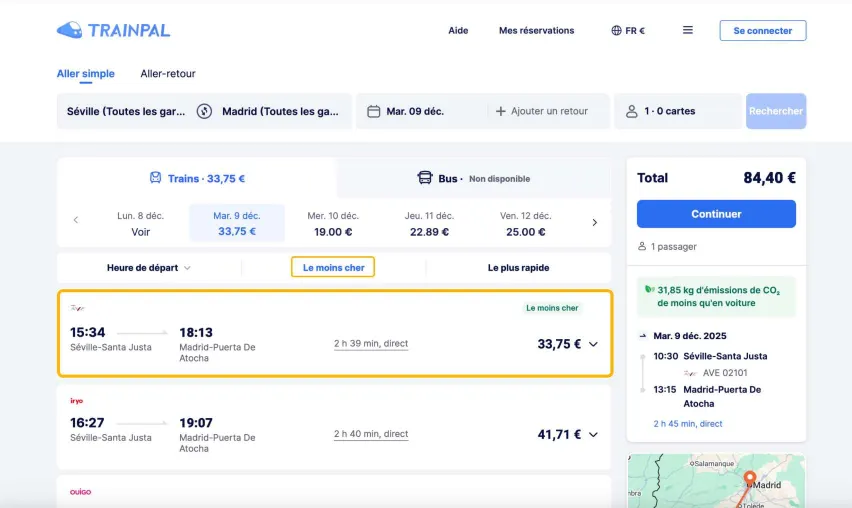Select Jeu. 11 déc. 22.89 € date
This screenshot has width=852, height=508.
429,223
